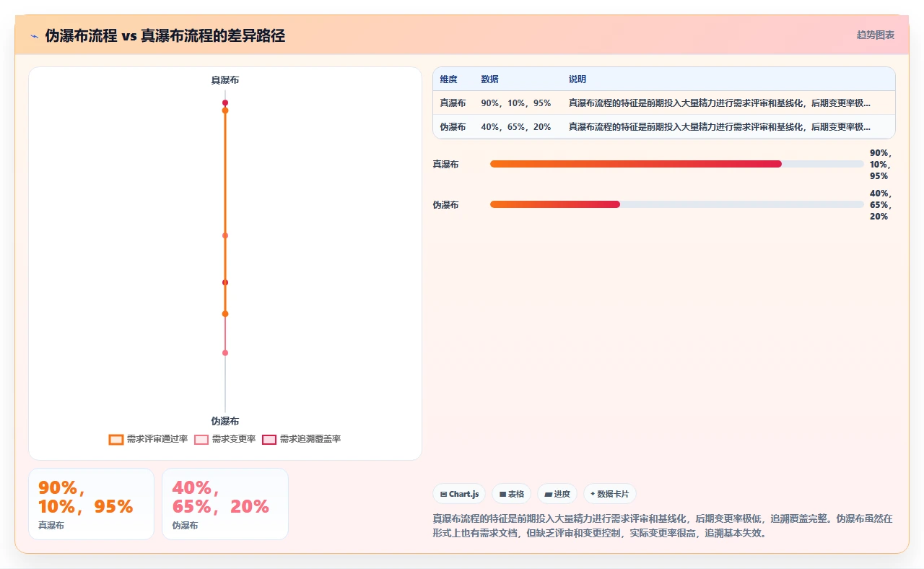Click the pink 需求变更率 legend swatch
This screenshot has width=924, height=569.
point(201,439)
